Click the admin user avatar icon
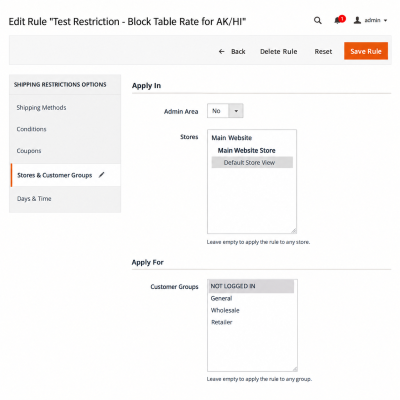Screen dimensions: 400x400 tap(357, 20)
